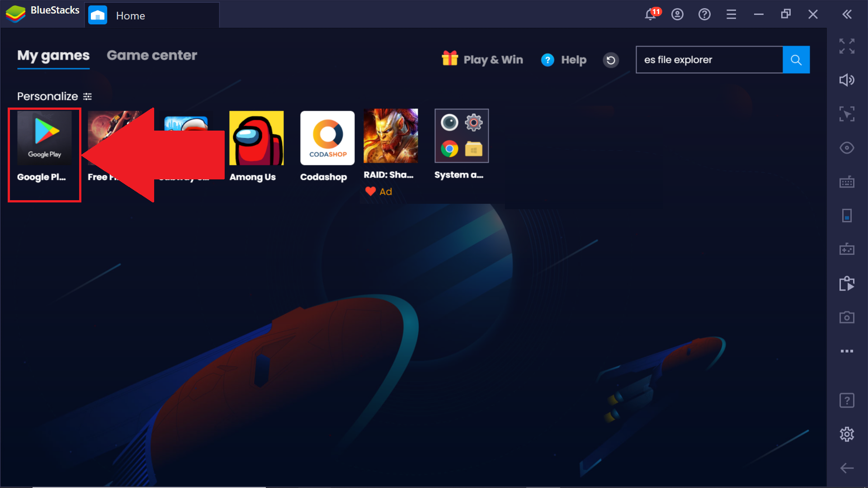This screenshot has height=488, width=868.
Task: Switch to the Game center tab
Action: point(152,56)
